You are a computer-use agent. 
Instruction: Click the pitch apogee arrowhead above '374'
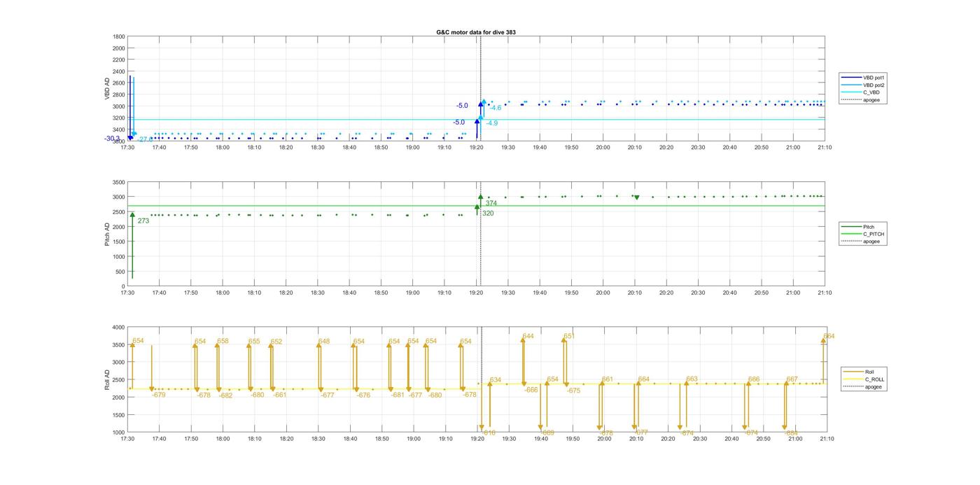[481, 197]
